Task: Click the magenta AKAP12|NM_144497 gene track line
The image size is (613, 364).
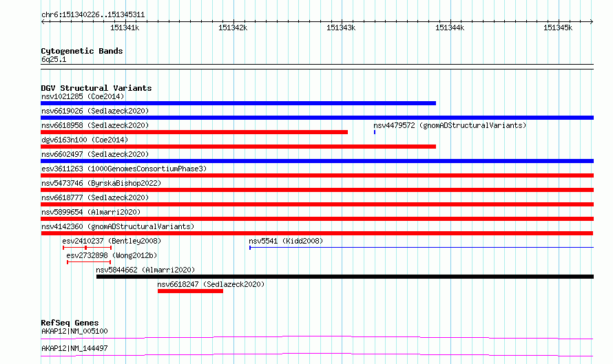Action: pos(317,354)
